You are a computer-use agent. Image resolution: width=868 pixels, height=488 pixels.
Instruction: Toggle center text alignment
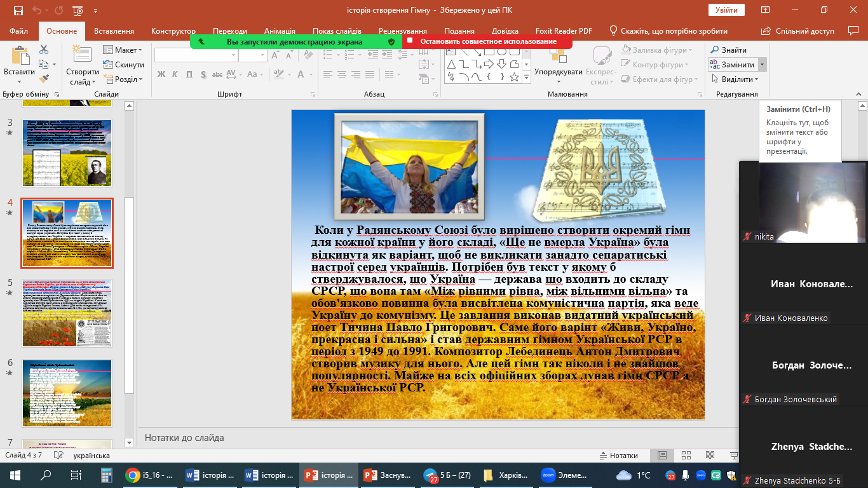tap(342, 74)
